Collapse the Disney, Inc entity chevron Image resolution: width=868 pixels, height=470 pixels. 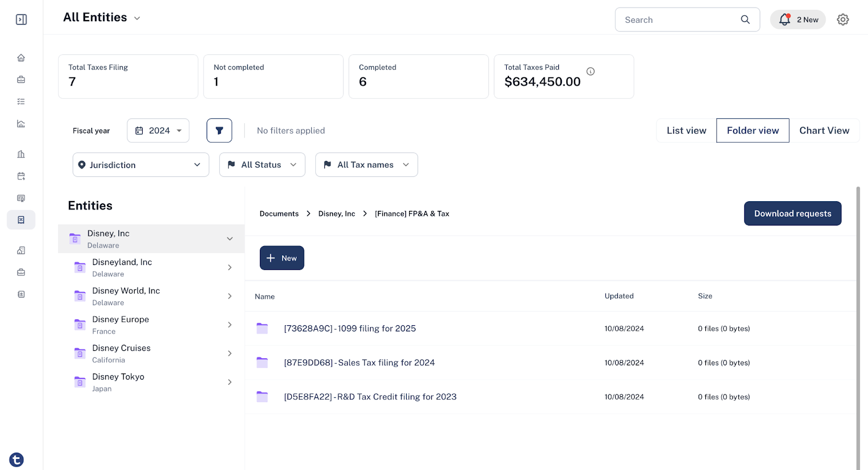click(229, 239)
